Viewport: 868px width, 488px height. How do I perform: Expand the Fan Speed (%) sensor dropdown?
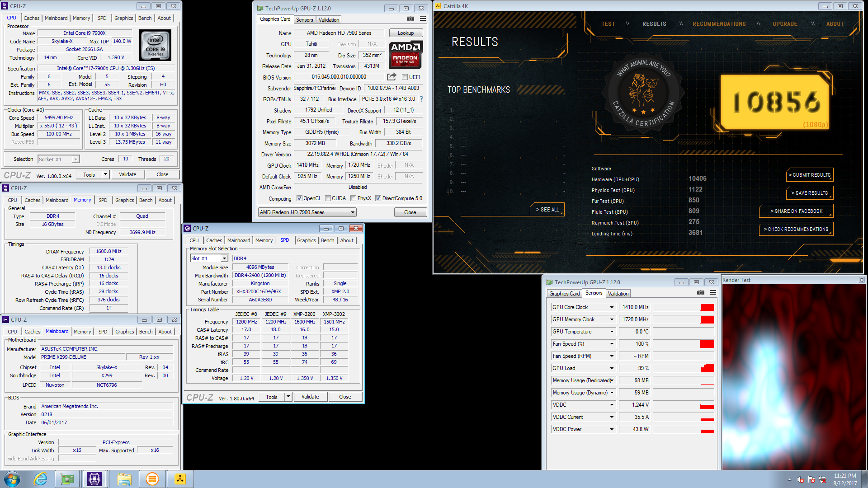pos(612,344)
